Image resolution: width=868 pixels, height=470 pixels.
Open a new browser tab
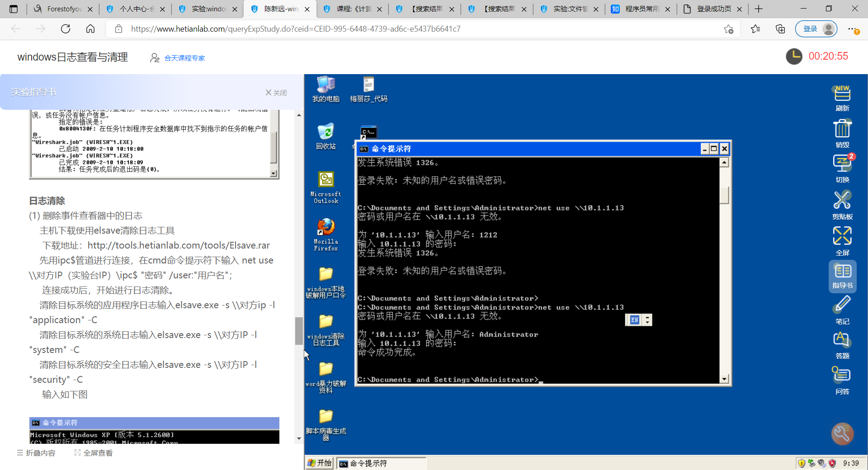click(x=759, y=9)
